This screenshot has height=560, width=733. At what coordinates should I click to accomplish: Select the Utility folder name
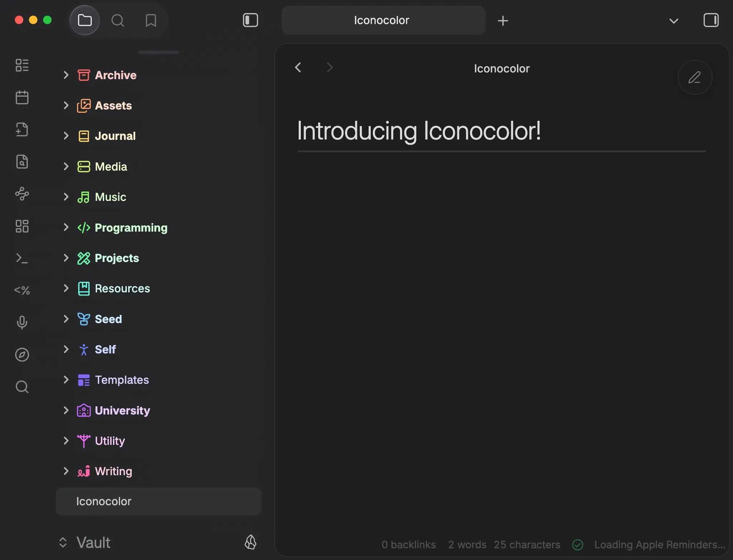tap(110, 441)
